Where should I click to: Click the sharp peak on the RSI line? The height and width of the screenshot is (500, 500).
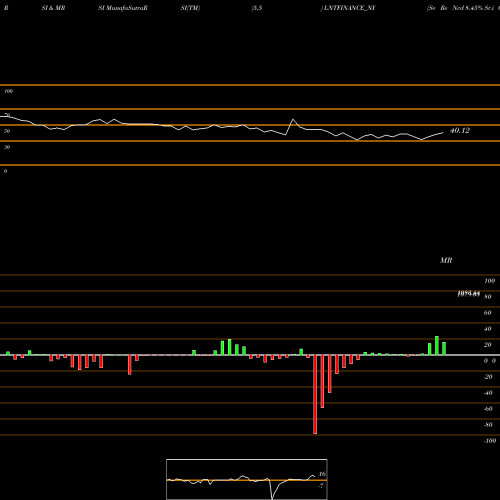point(293,119)
